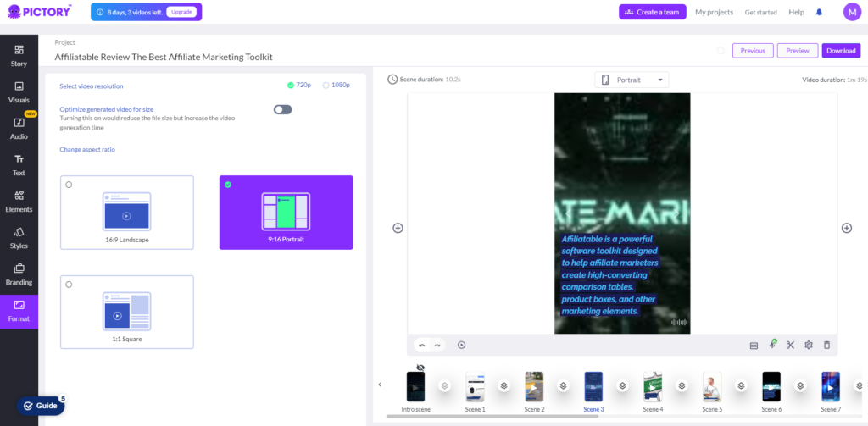
Task: Select the Scene 5 thumbnail
Action: [x=712, y=387]
